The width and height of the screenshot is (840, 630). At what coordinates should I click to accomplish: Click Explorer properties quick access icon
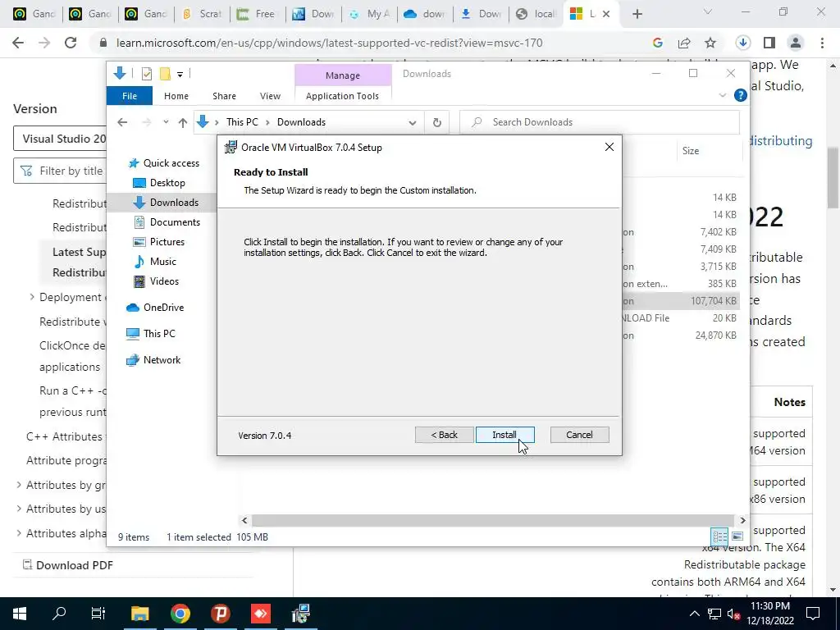[146, 74]
